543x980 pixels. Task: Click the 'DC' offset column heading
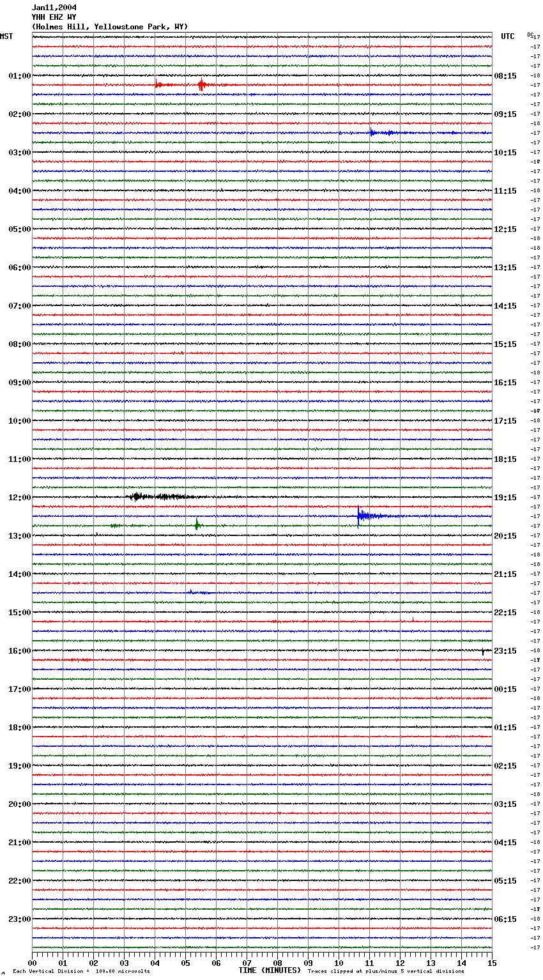pyautogui.click(x=530, y=34)
